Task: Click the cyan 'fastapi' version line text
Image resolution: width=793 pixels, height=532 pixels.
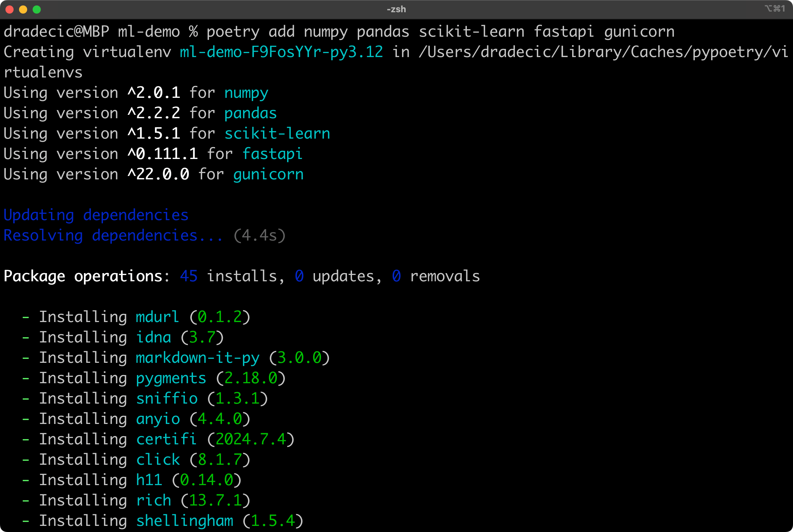Action: [272, 154]
